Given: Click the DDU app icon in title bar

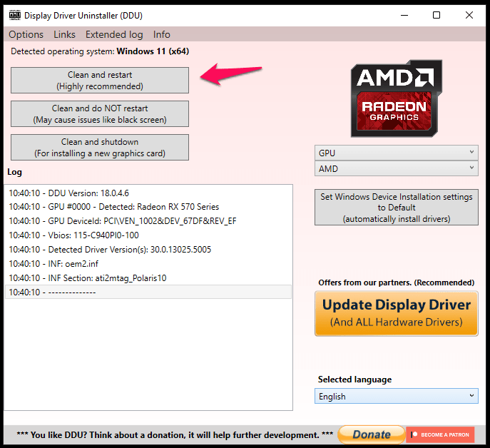Looking at the screenshot, I should pyautogui.click(x=13, y=15).
